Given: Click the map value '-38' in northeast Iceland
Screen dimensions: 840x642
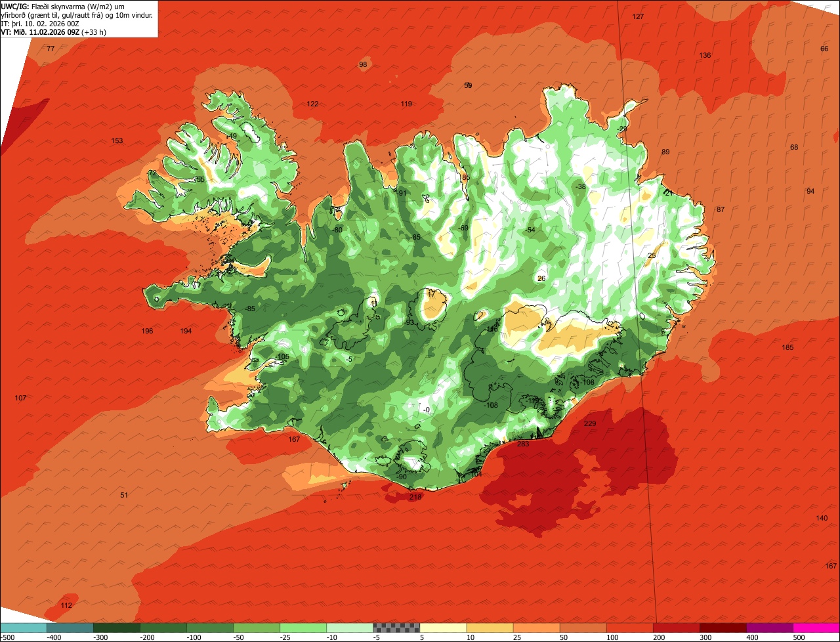Looking at the screenshot, I should (x=581, y=187).
